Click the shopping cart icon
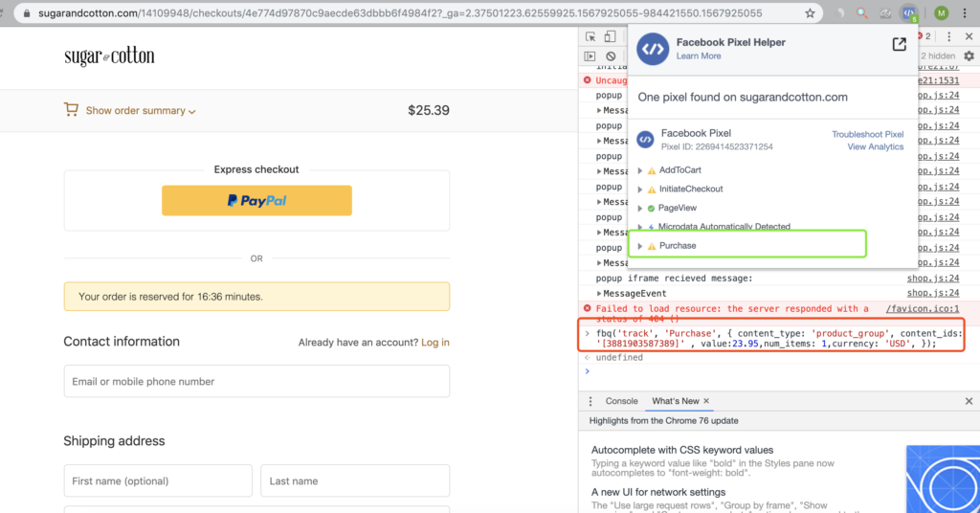980x513 pixels. pyautogui.click(x=71, y=109)
